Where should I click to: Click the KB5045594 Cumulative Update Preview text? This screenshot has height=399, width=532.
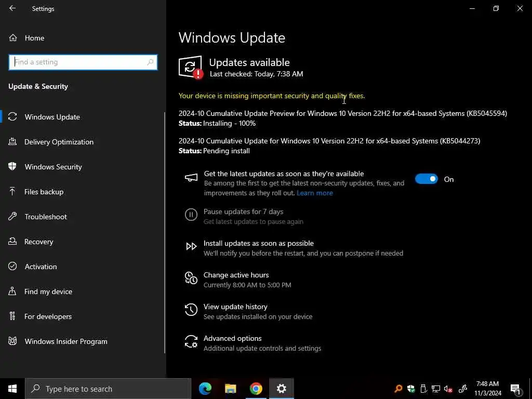point(343,113)
